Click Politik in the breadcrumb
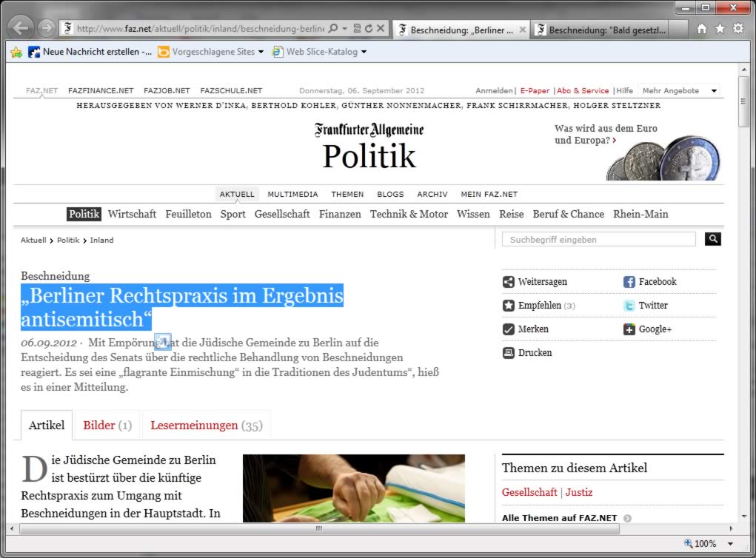Screen dimensions: 756x558 (68, 240)
